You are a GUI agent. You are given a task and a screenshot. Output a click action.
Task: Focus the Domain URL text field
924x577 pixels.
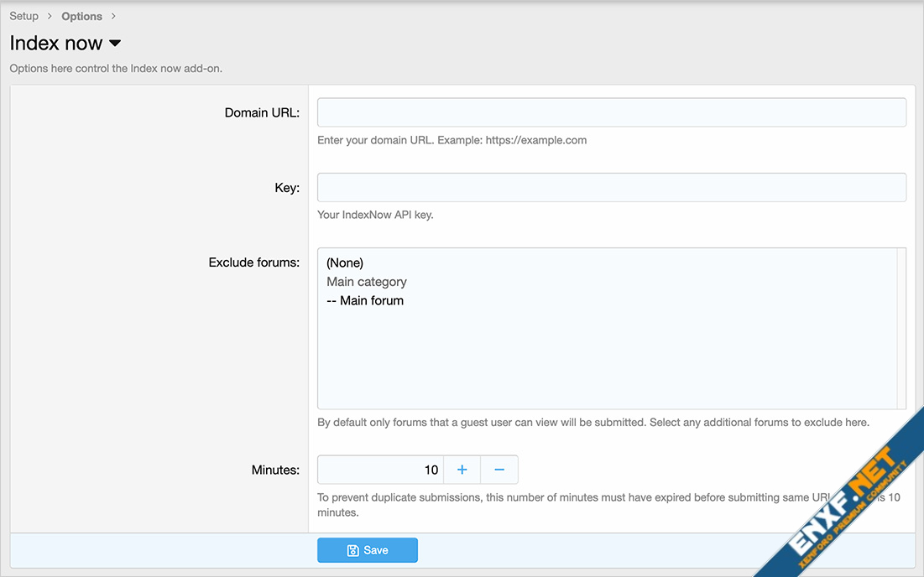(x=611, y=112)
